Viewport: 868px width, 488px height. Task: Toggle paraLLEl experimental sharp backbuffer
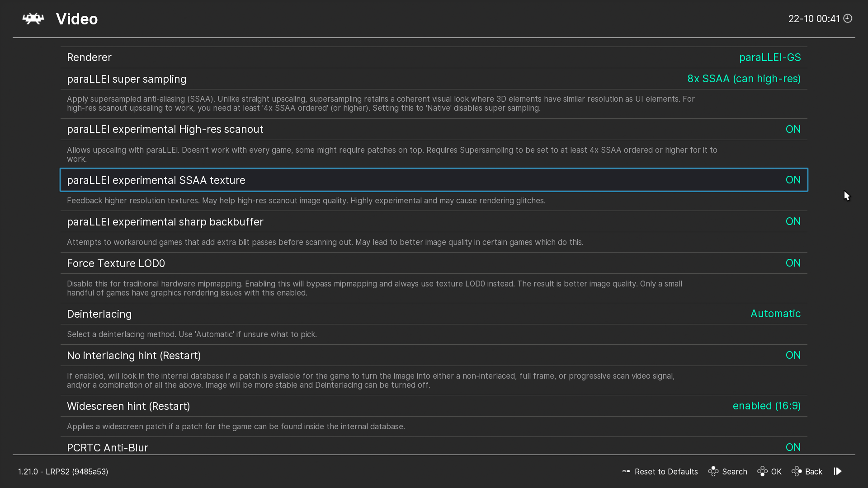click(x=793, y=221)
